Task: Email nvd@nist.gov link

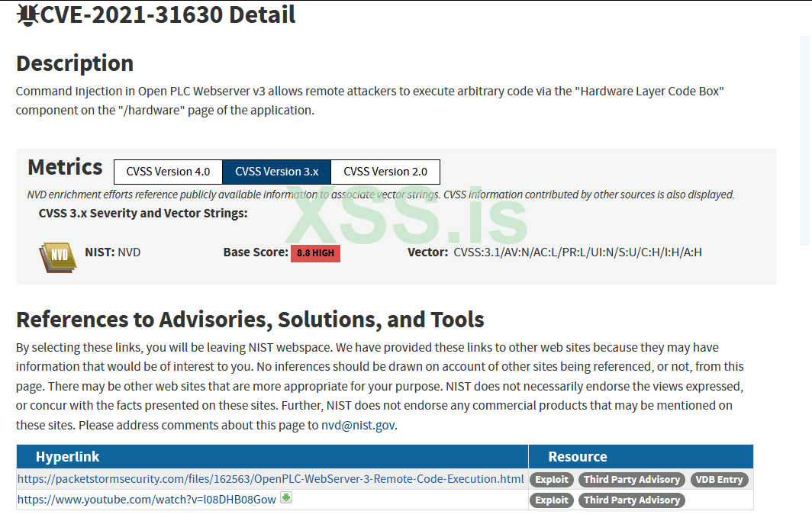Action: pos(358,426)
